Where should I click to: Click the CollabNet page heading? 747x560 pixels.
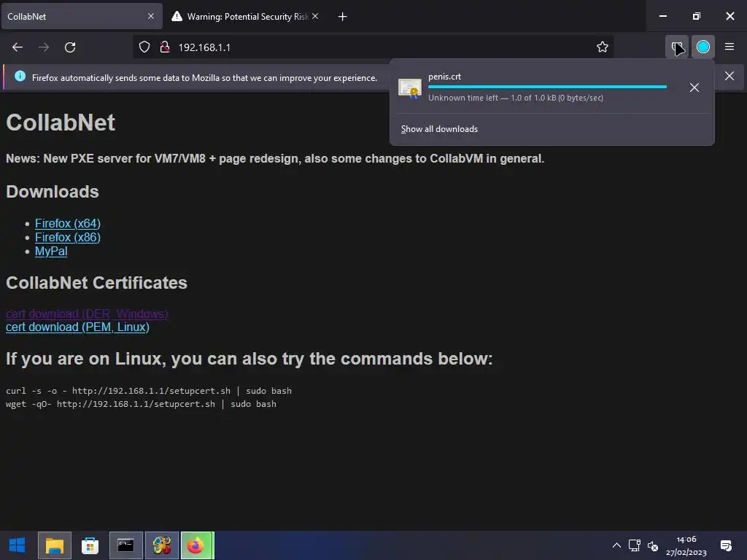(61, 122)
